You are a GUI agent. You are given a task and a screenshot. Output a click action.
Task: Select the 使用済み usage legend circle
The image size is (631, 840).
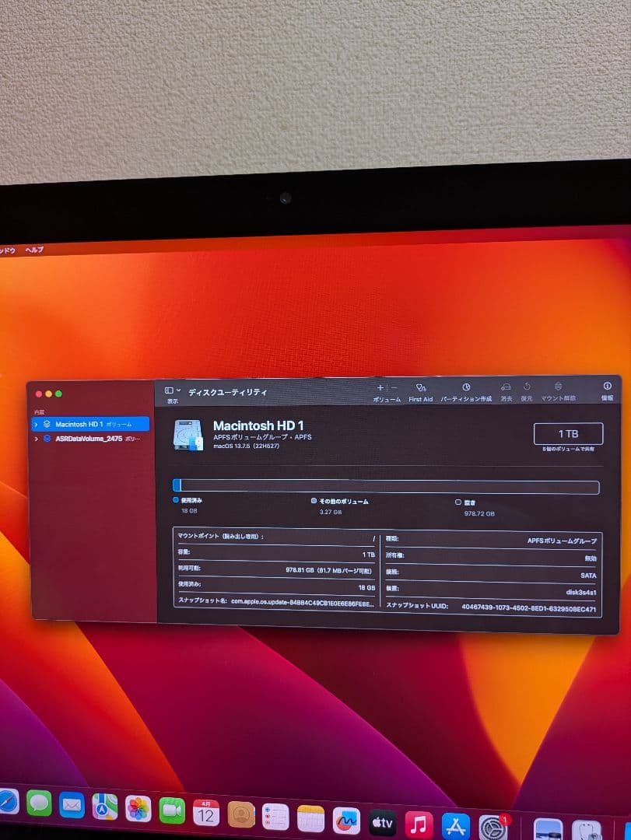(177, 502)
